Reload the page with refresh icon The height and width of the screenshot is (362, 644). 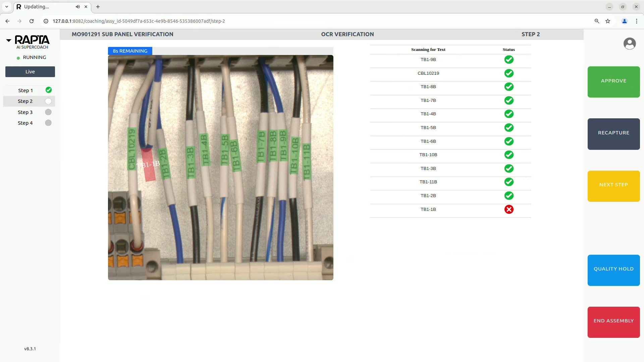(32, 21)
